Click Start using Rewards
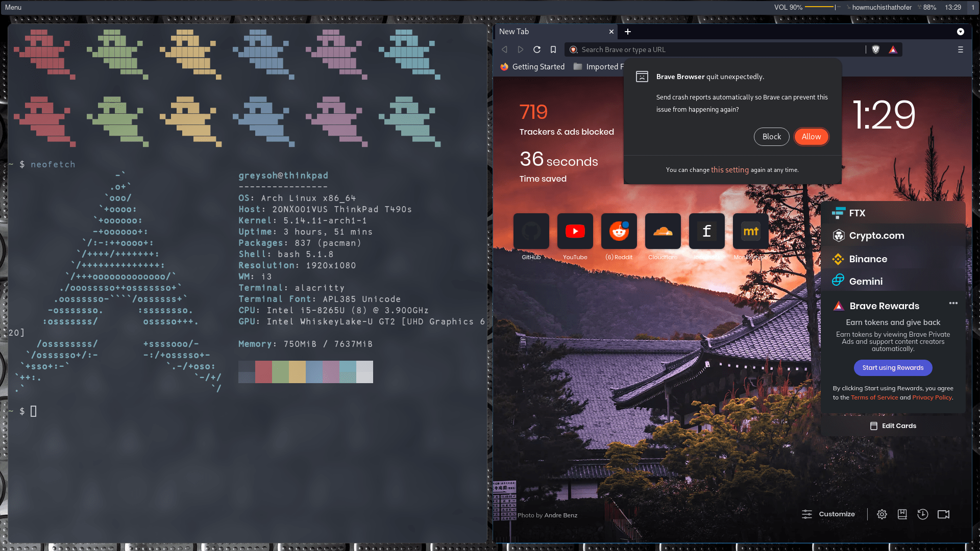This screenshot has height=551, width=980. (893, 367)
